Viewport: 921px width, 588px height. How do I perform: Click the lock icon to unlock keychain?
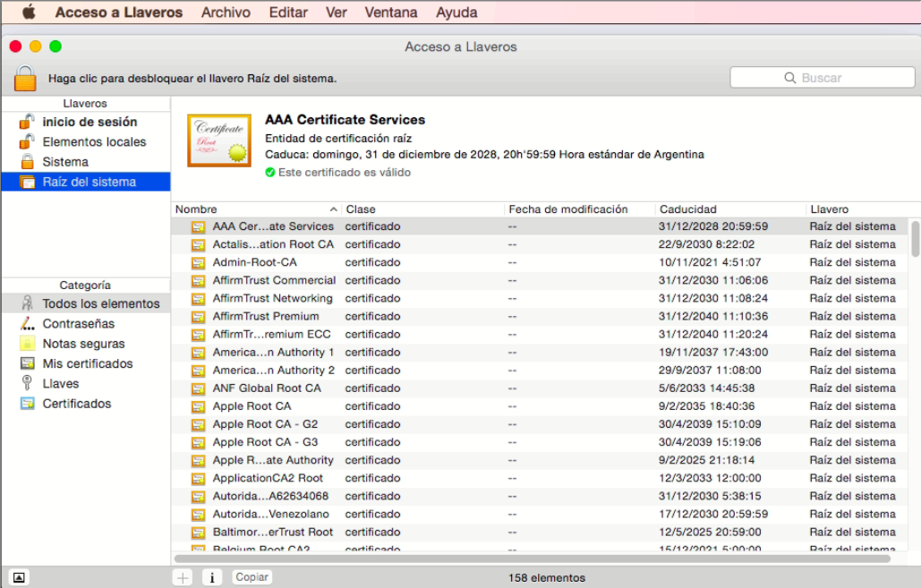(x=25, y=78)
